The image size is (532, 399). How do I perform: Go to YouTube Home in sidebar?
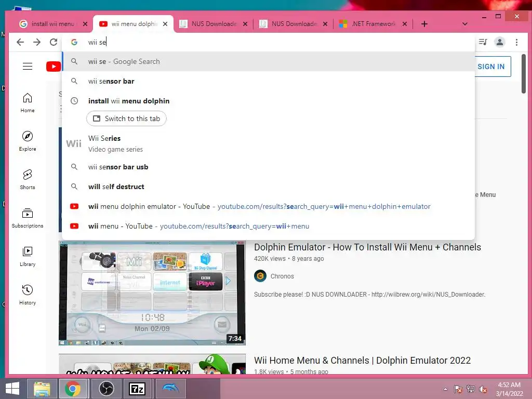pos(28,103)
